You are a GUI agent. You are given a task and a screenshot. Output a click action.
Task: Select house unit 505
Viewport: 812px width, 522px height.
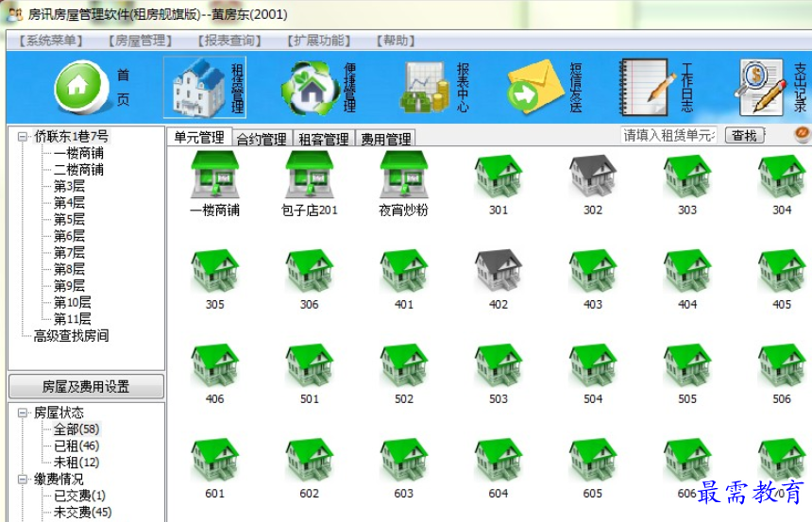tap(687, 365)
